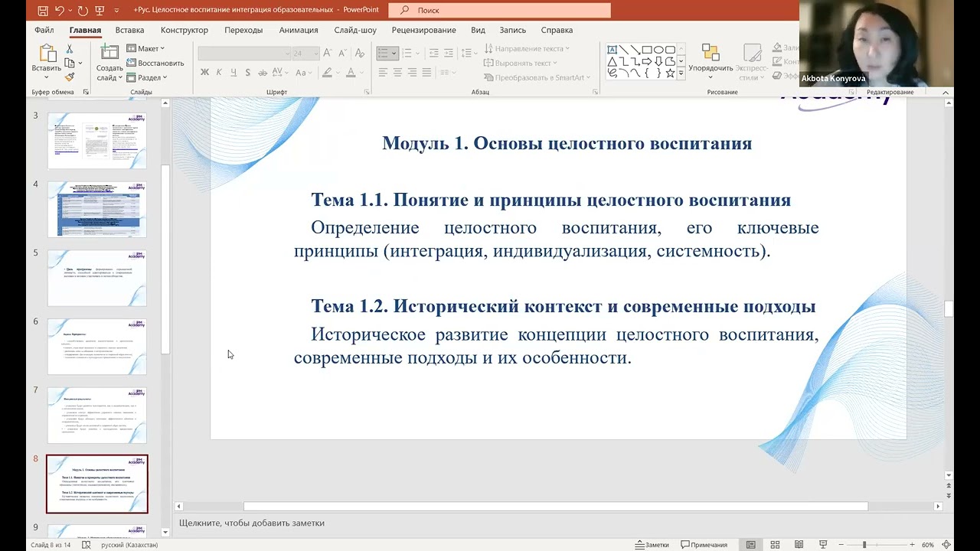Open the Рецензирование tab
This screenshot has height=551, width=980.
tap(423, 30)
